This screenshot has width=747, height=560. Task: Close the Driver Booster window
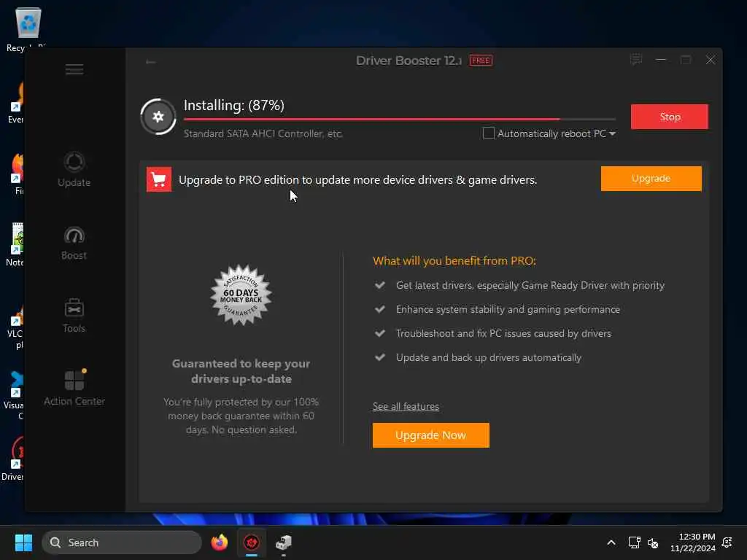click(711, 60)
